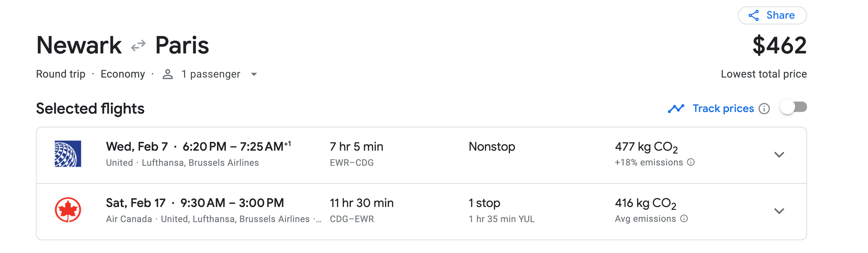Click the Track prices link text

click(x=723, y=108)
